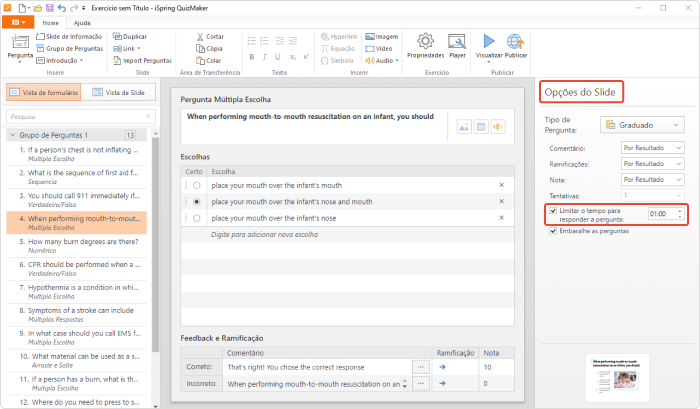700x409 pixels.
Task: Select question 8 Symptoms of a stroke
Action: pos(76,314)
